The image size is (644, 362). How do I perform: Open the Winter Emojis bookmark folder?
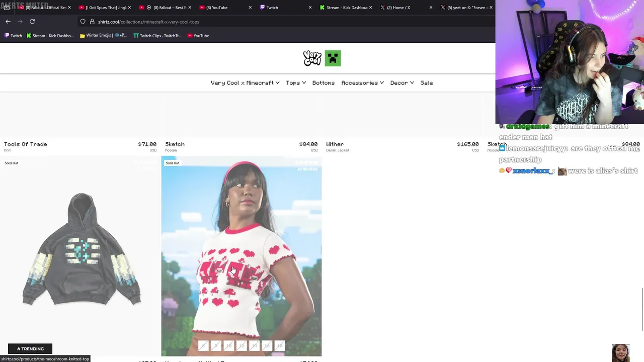103,36
